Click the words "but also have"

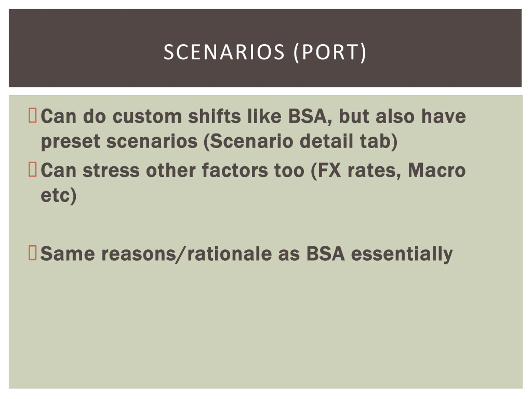coord(402,116)
